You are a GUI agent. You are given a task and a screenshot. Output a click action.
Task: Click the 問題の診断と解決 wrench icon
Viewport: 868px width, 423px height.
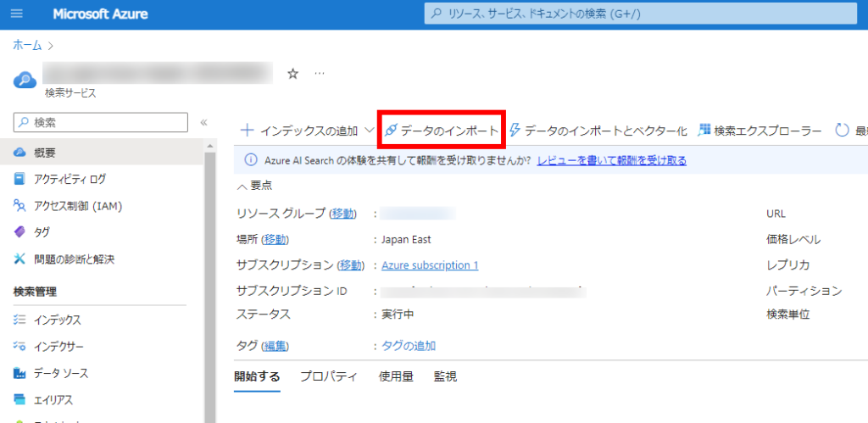click(20, 259)
